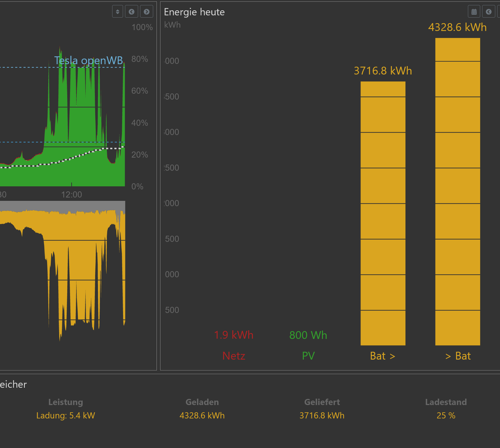The height and width of the screenshot is (448, 500).
Task: Go to previous day in Energie heute
Action: click(488, 12)
